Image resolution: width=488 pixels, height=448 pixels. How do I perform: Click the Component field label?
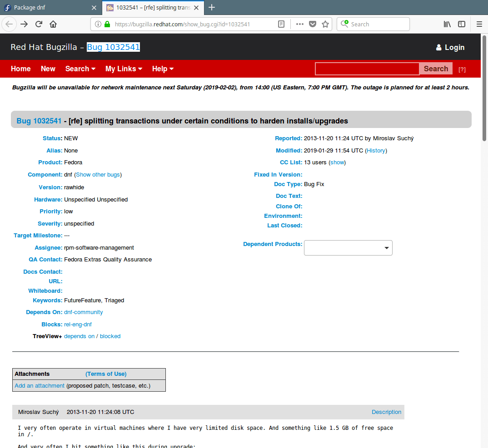[45, 174]
